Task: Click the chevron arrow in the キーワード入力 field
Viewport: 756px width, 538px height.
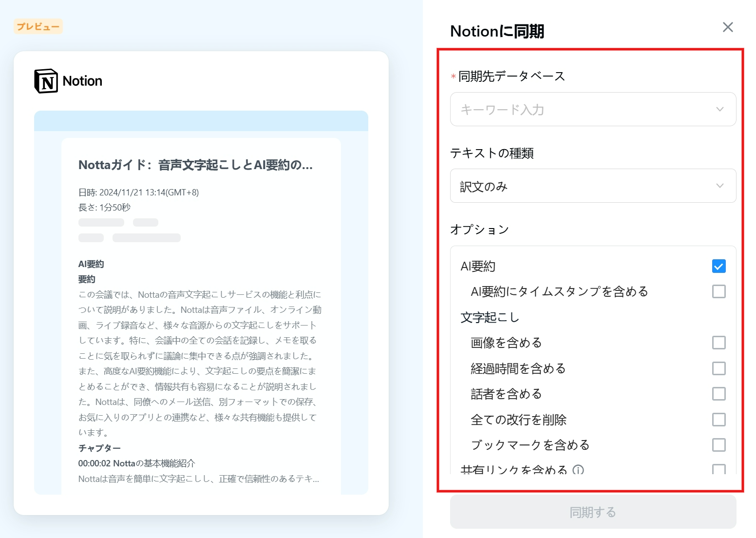Action: (x=719, y=109)
